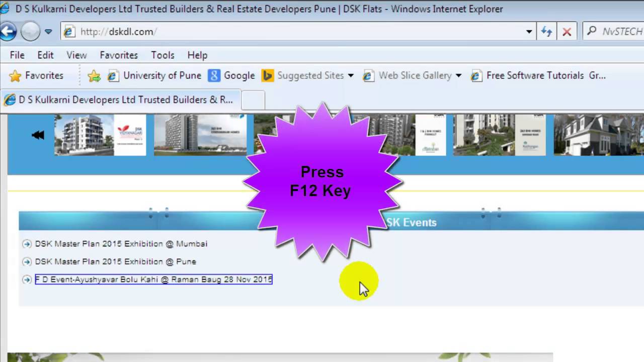This screenshot has height=362, width=644.
Task: Click the Add to Favorites Bar icon
Action: (x=94, y=76)
